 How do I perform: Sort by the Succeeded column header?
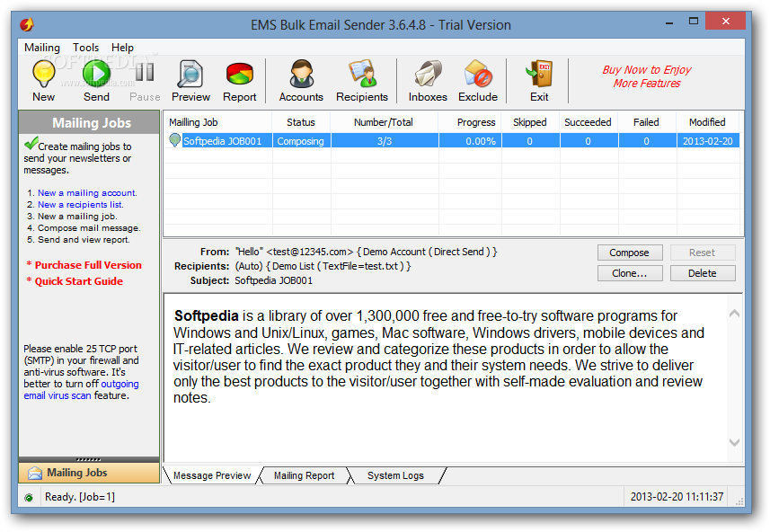point(588,122)
